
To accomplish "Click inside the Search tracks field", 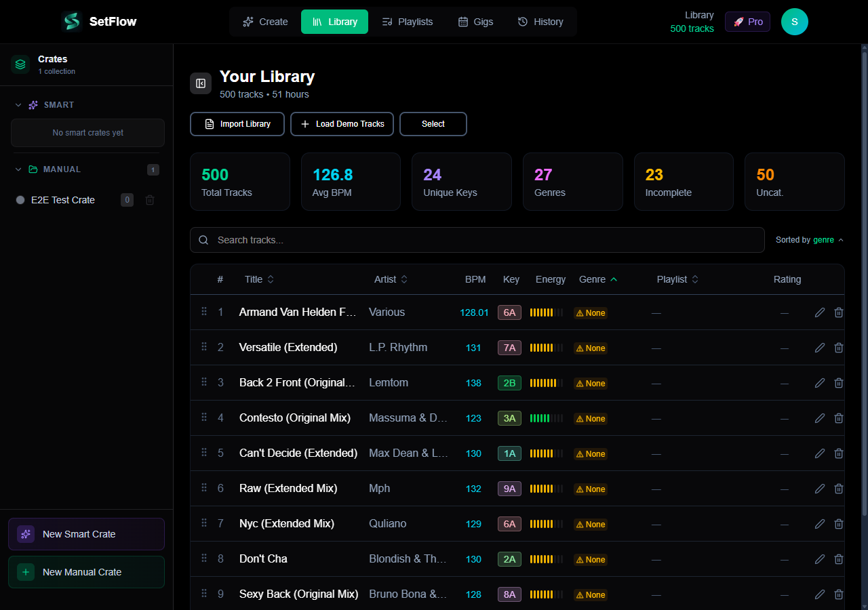I will 475,240.
